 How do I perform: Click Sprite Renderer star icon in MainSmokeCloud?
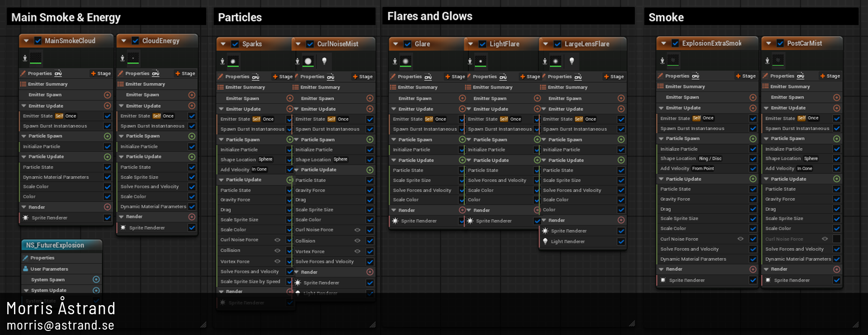[26, 217]
